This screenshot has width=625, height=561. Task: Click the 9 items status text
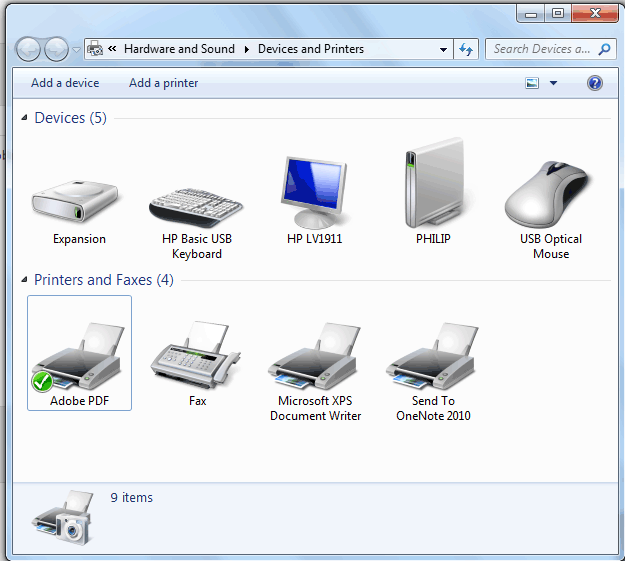click(132, 498)
